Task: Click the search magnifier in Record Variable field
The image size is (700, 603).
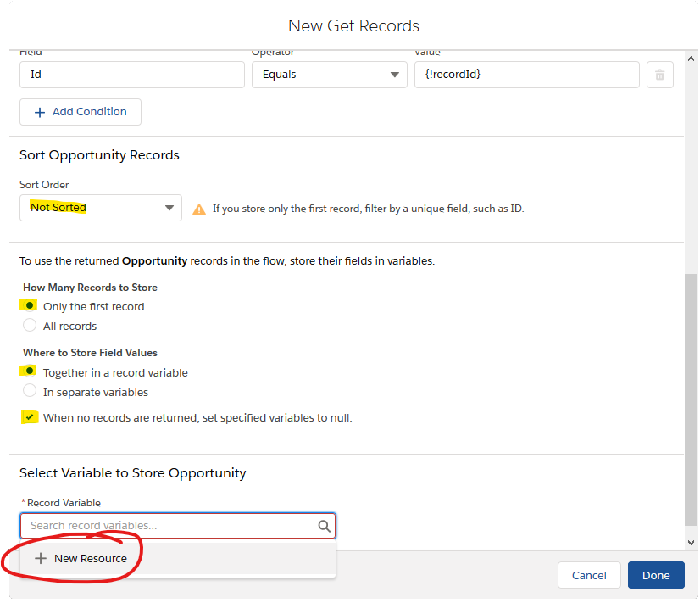Action: click(x=324, y=526)
